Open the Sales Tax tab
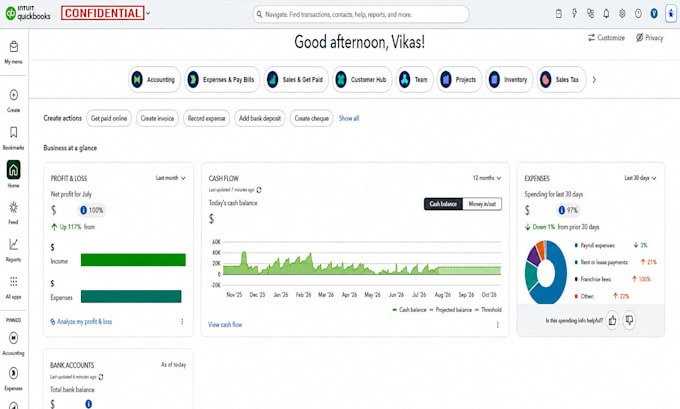The height and width of the screenshot is (409, 680). pos(561,80)
